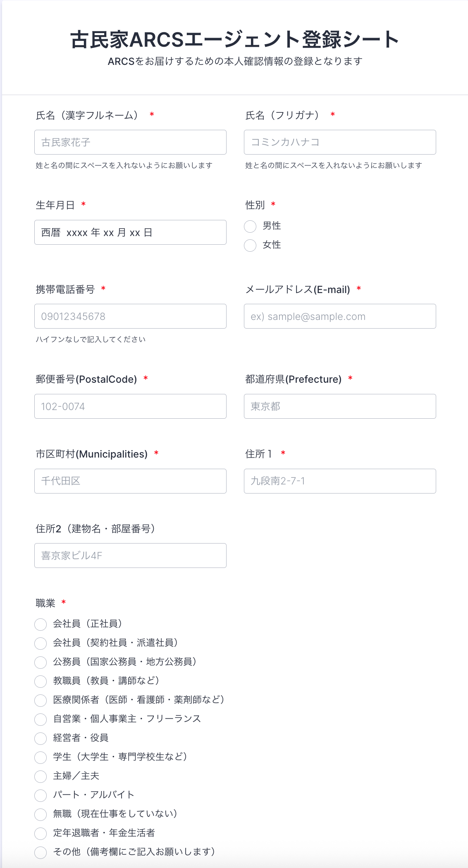Click the 住所2 building name field

[130, 556]
